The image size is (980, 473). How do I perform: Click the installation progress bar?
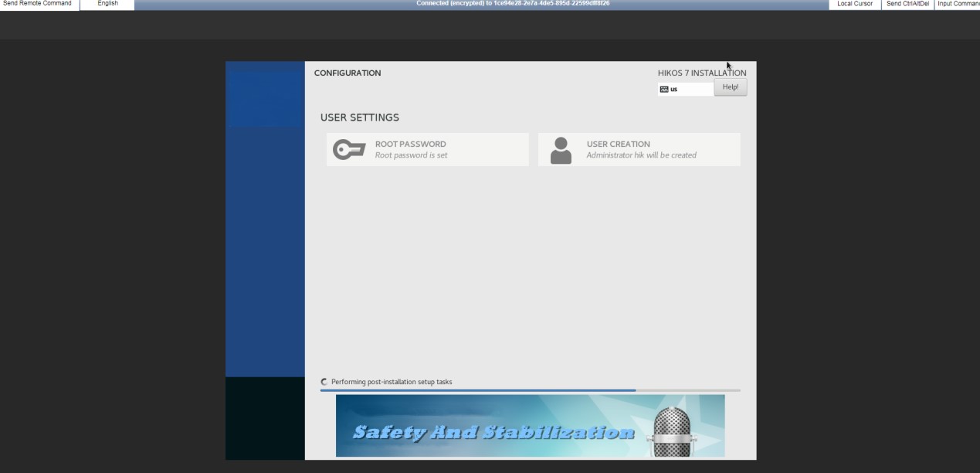coord(530,390)
